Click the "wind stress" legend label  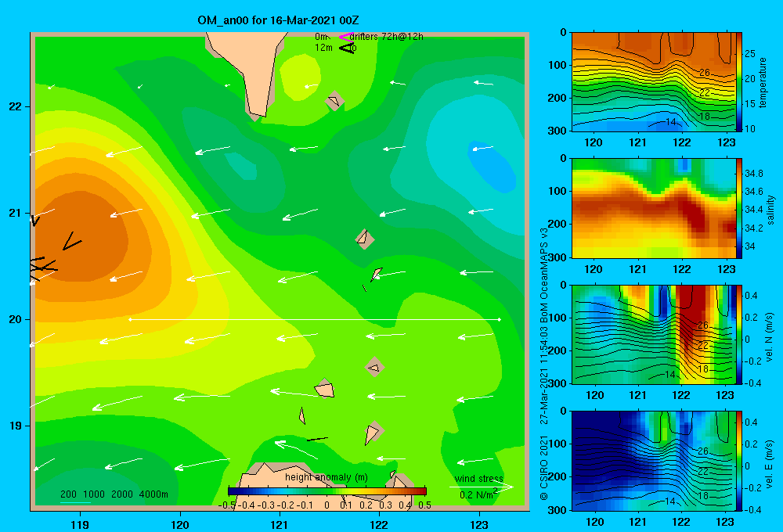click(x=478, y=479)
